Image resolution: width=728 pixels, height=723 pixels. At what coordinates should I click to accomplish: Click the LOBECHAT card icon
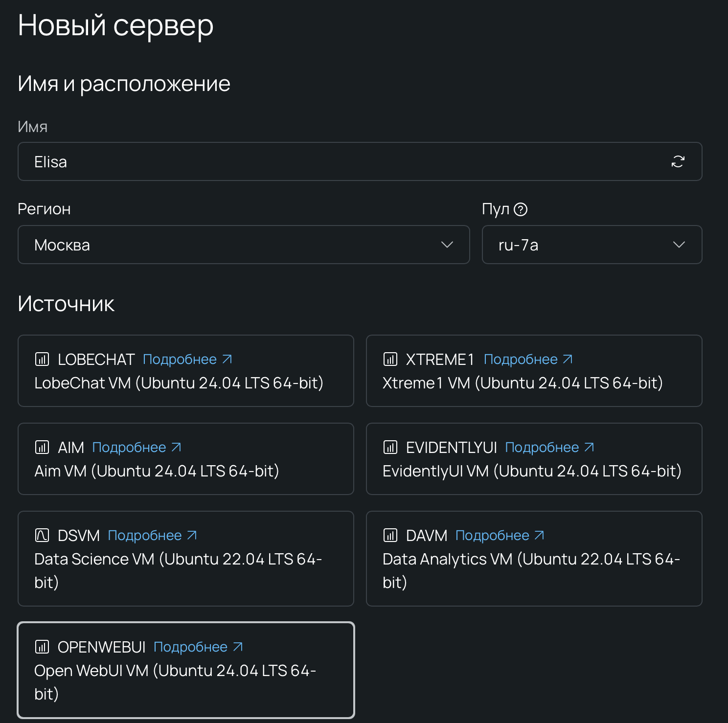point(42,360)
